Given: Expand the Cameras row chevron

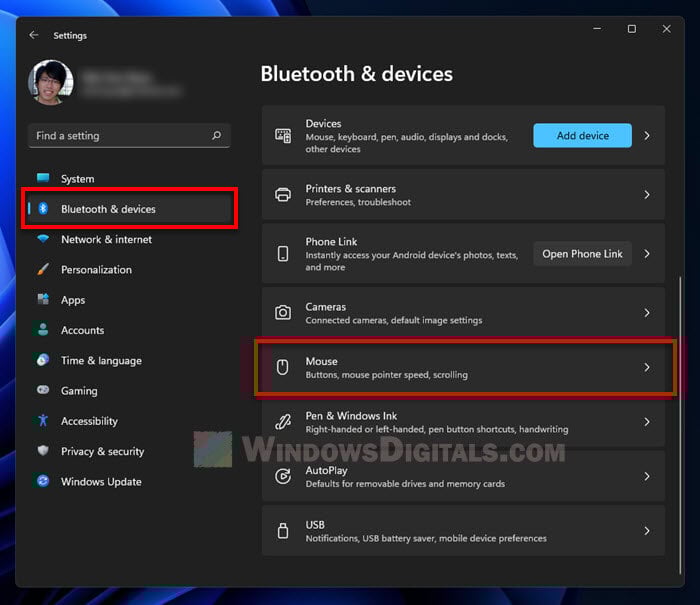Looking at the screenshot, I should click(647, 313).
